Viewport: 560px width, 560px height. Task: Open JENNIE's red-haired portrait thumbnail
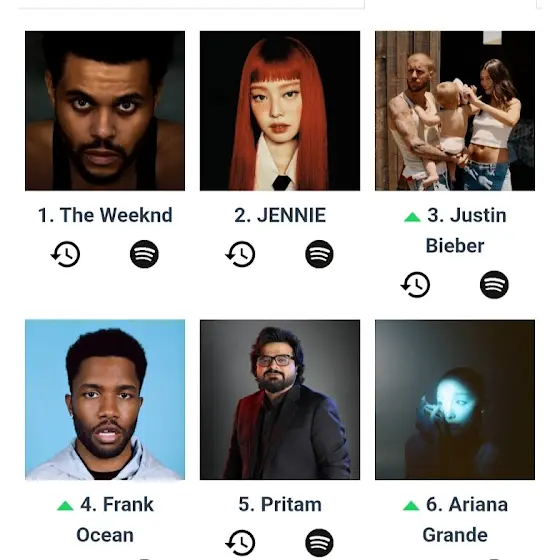pos(280,111)
